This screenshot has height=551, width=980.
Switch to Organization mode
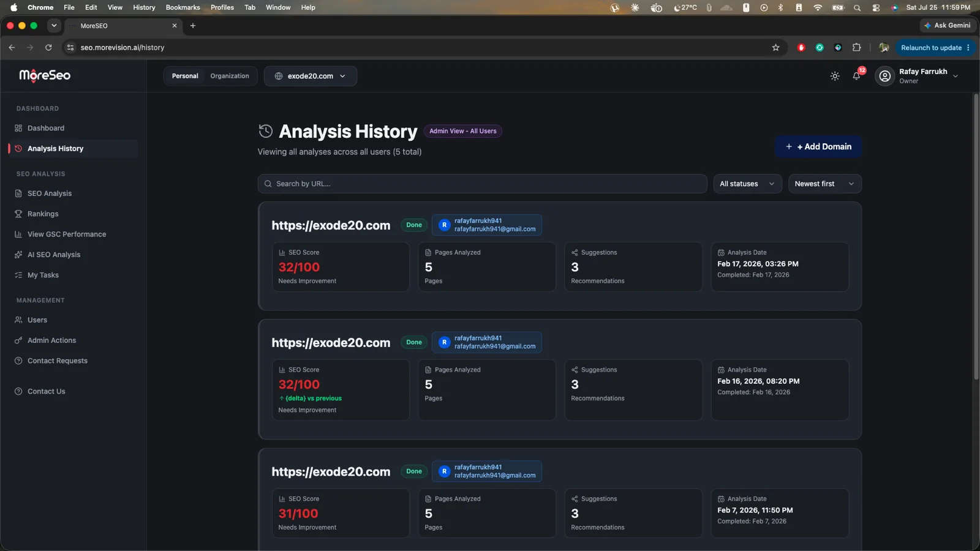230,76
